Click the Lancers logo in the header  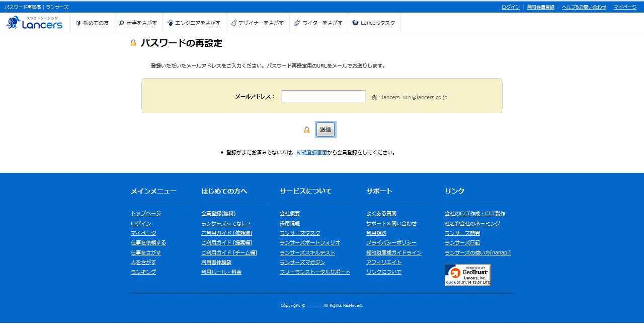34,23
